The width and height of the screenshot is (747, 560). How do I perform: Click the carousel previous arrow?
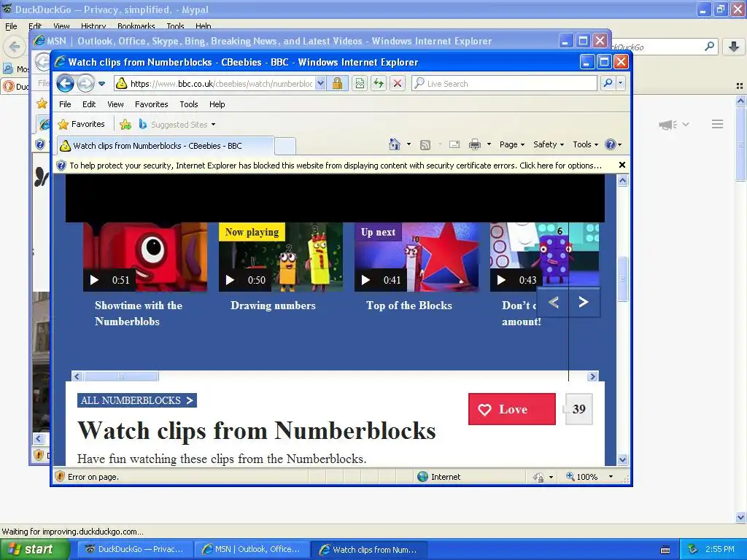pos(553,303)
